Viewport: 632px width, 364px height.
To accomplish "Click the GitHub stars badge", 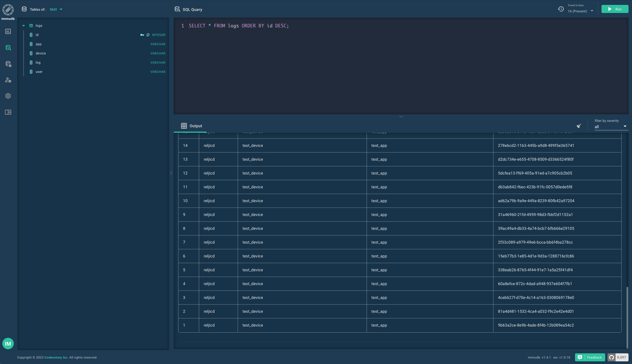I will pyautogui.click(x=618, y=357).
